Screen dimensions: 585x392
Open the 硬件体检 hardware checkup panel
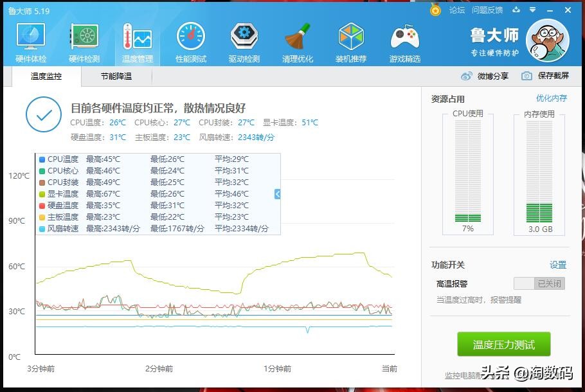[30, 40]
